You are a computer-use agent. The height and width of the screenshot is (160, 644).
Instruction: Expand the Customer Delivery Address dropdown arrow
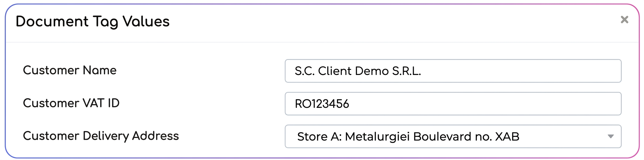611,137
